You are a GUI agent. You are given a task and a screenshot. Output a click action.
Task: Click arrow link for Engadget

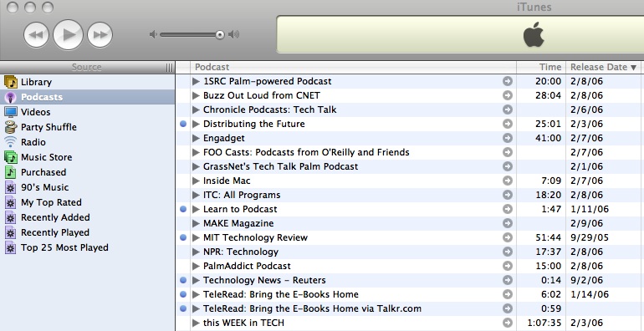(x=508, y=138)
